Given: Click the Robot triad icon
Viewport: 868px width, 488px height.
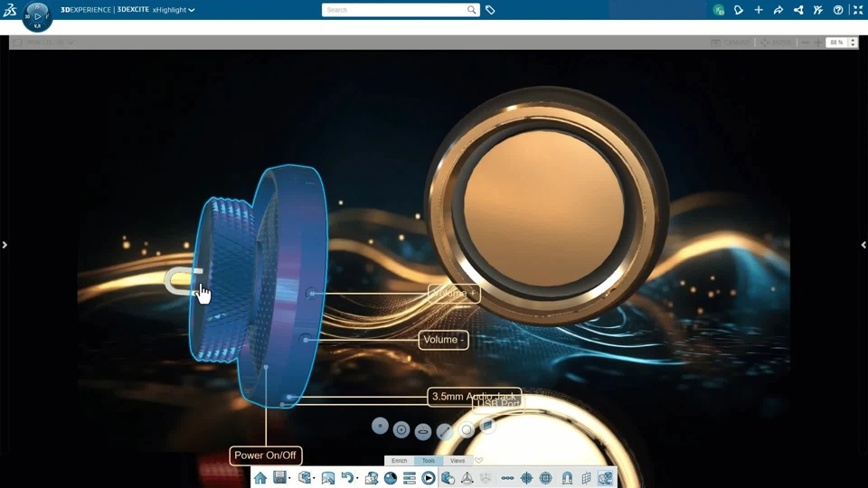Looking at the screenshot, I should [467, 478].
